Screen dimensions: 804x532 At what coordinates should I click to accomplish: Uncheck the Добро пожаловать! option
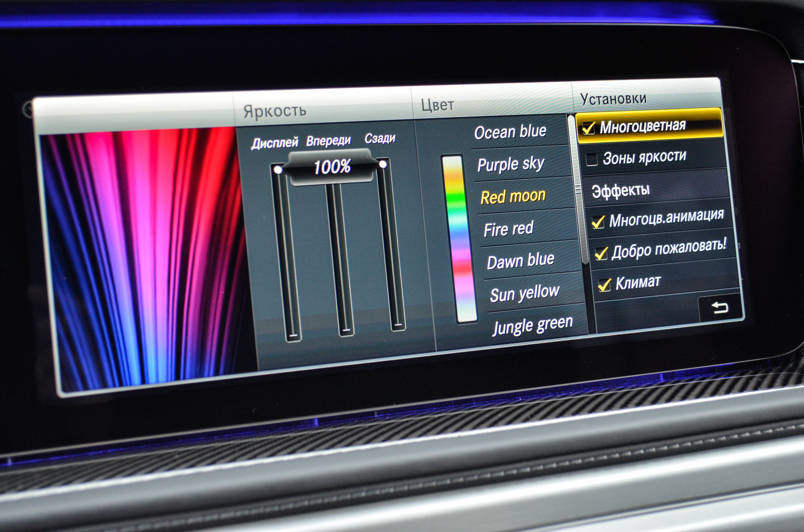click(601, 254)
